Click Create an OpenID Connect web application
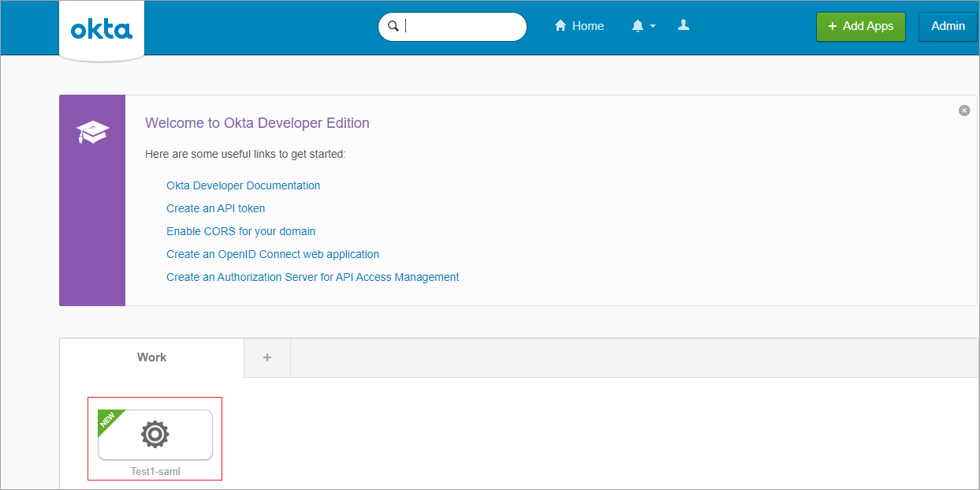This screenshot has width=980, height=490. tap(273, 254)
